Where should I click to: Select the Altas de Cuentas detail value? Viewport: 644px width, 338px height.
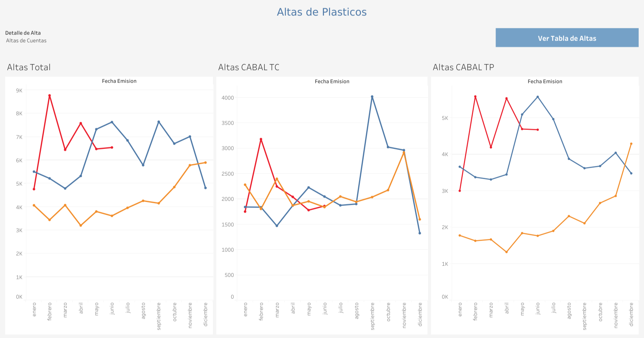point(26,41)
